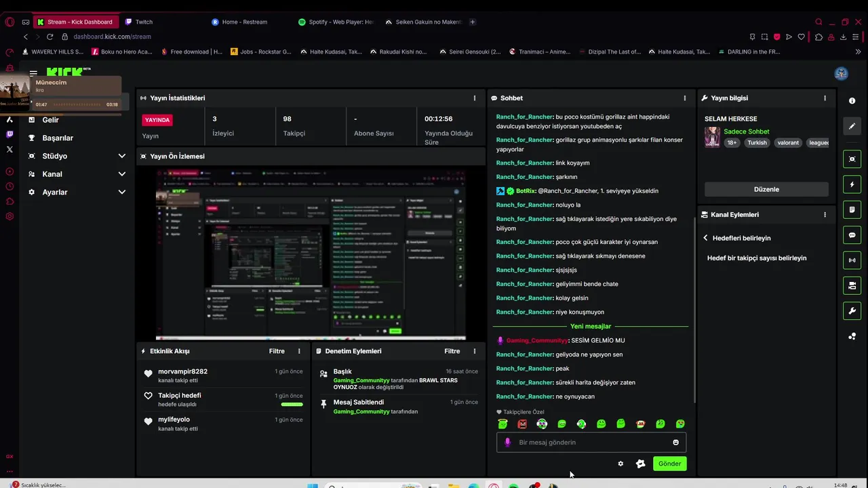Click the Sadece Sohbet category thumbnail
The height and width of the screenshot is (488, 868).
pyautogui.click(x=713, y=137)
